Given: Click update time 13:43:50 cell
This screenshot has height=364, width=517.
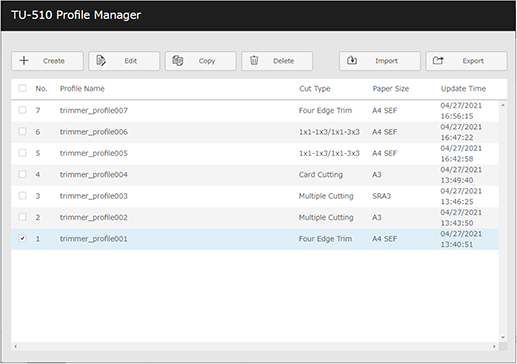Looking at the screenshot, I should (461, 218).
